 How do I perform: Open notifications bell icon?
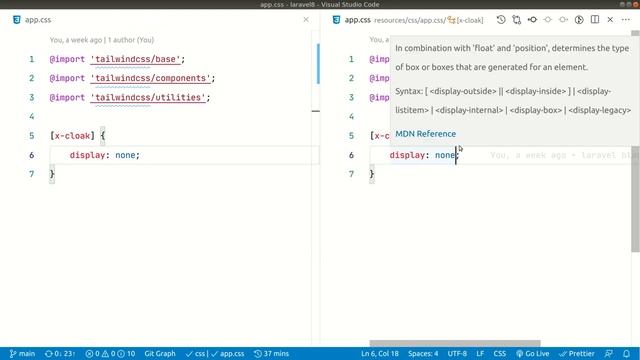coord(626,353)
